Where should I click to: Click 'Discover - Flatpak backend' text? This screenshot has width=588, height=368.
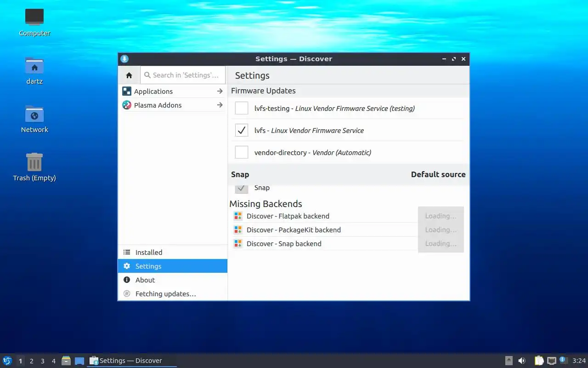point(288,216)
